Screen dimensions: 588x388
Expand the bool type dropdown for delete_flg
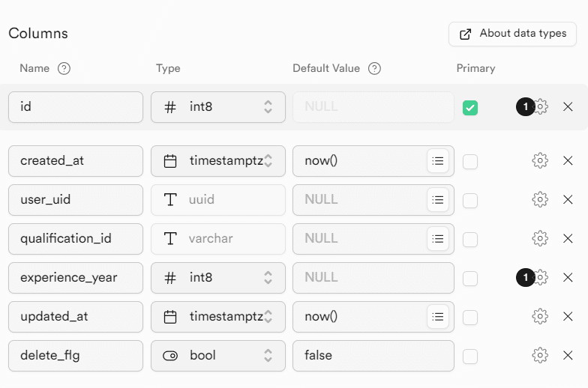[x=218, y=355]
